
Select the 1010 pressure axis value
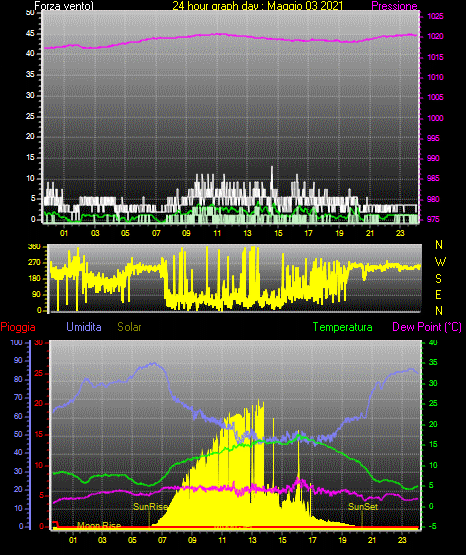[x=435, y=78]
